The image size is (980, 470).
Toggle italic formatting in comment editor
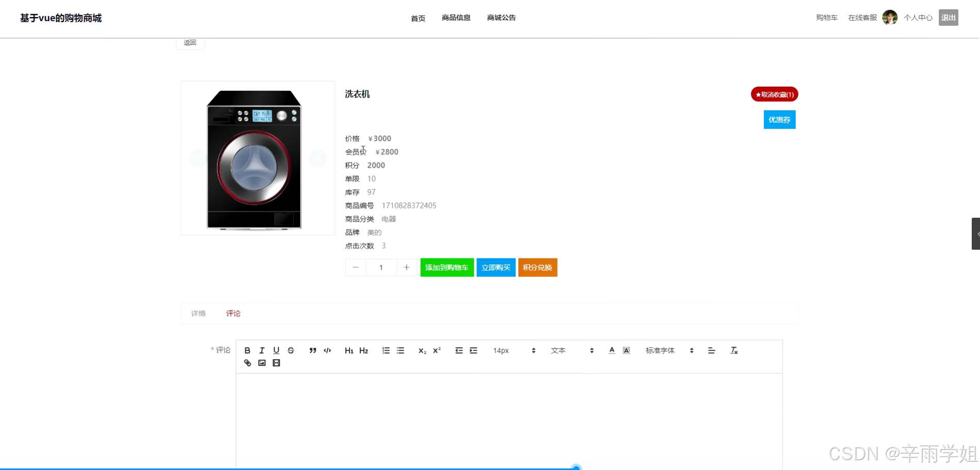tap(262, 350)
